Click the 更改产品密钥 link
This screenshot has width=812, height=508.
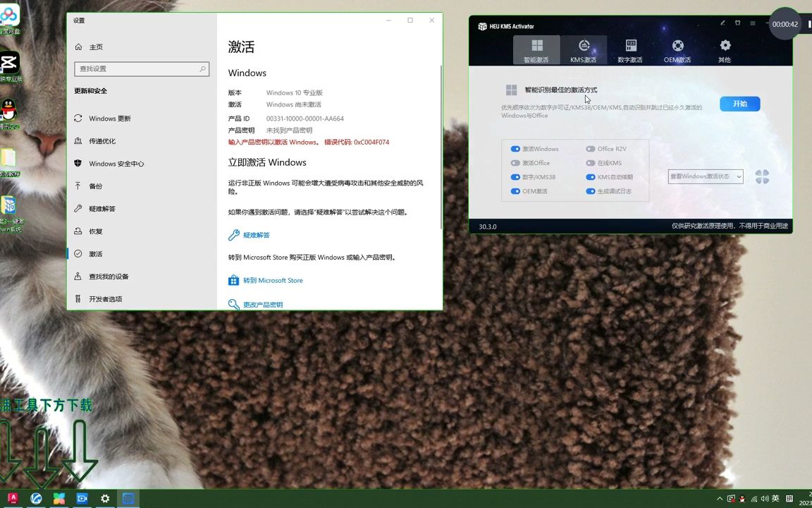tap(263, 304)
